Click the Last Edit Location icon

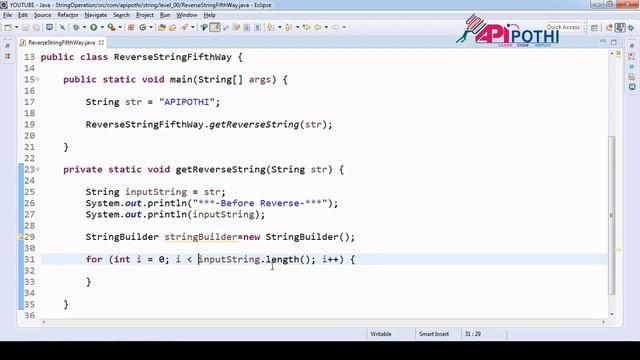pyautogui.click(x=307, y=27)
